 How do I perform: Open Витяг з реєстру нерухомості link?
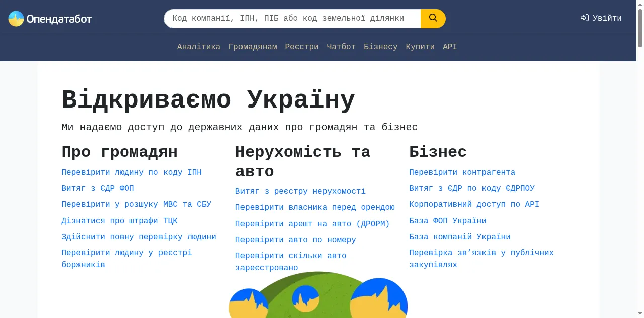(300, 191)
